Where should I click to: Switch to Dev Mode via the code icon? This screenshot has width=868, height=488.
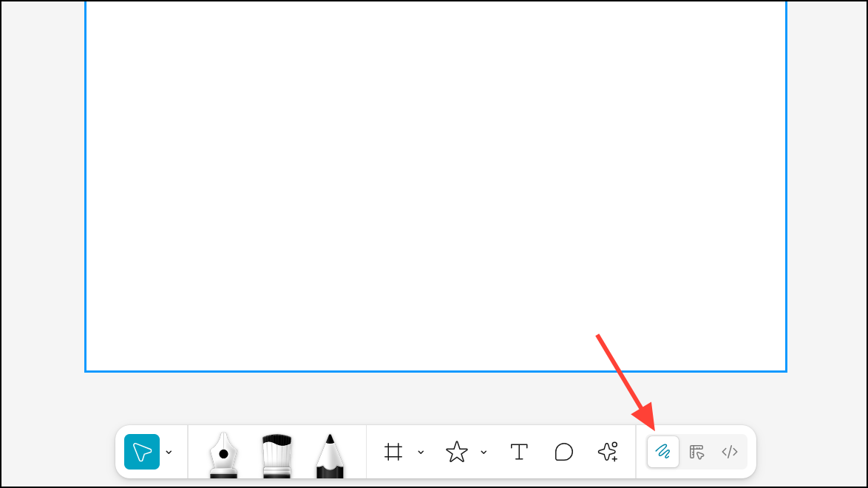pos(730,452)
